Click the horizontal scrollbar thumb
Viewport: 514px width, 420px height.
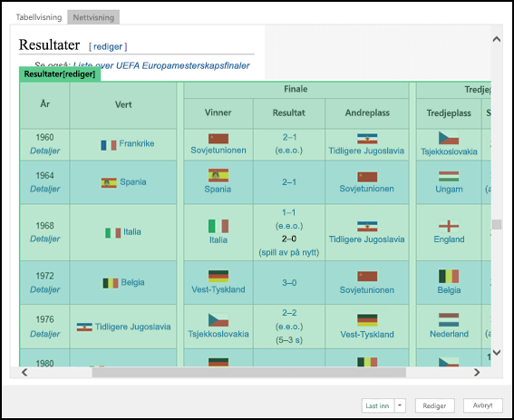[x=248, y=373]
